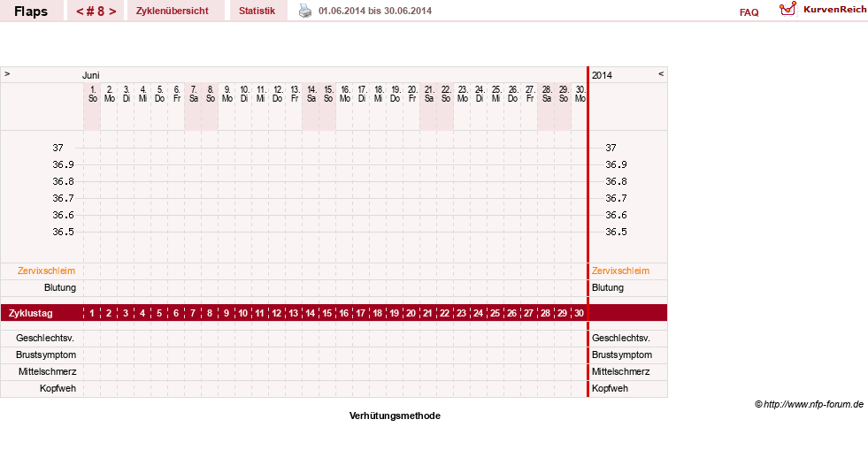The height and width of the screenshot is (450, 868).
Task: Click the right Blutung row label
Action: (x=608, y=288)
